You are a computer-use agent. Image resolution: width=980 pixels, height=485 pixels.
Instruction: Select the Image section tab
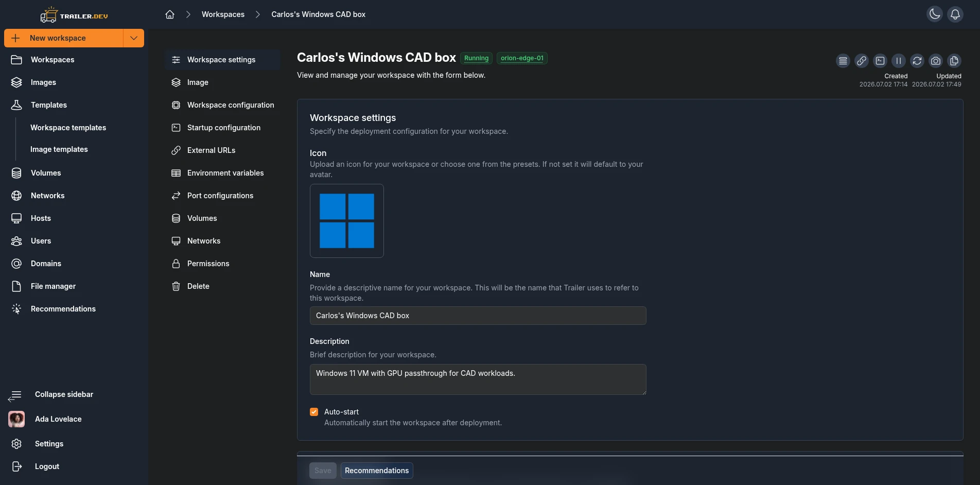pos(222,82)
